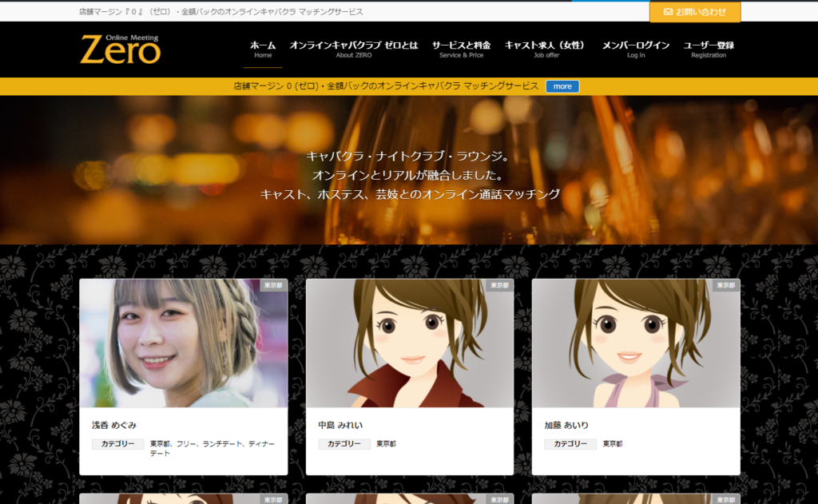Click 東京都 tag on 中島 みれい image
Screen dimensions: 818x504
pyautogui.click(x=500, y=285)
